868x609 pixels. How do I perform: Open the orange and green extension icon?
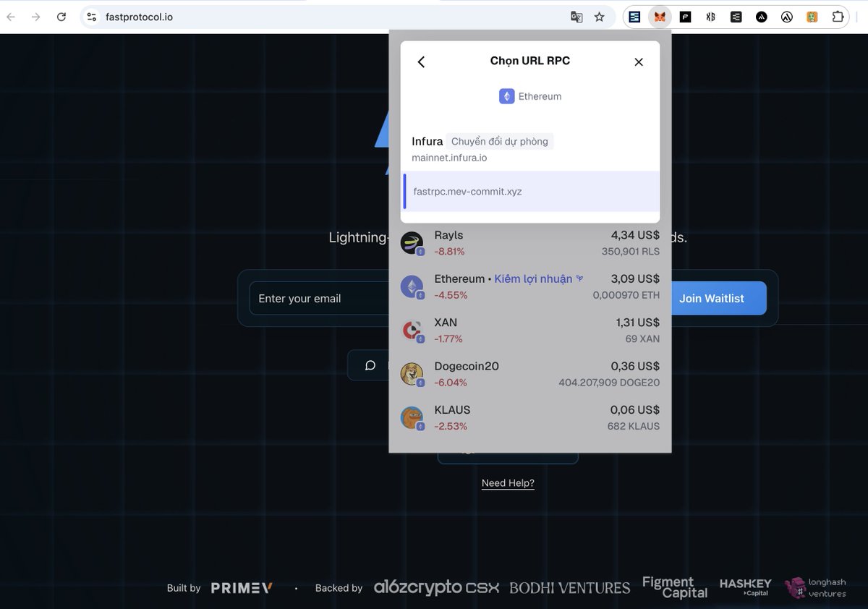click(812, 17)
